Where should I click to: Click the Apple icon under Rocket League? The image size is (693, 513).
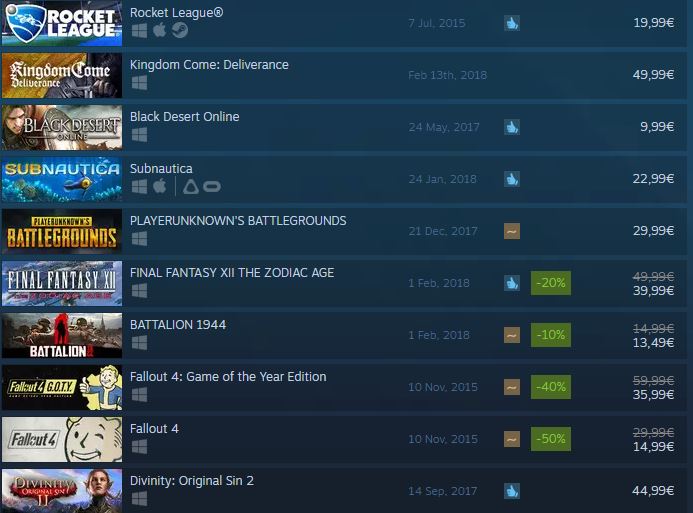tap(160, 30)
